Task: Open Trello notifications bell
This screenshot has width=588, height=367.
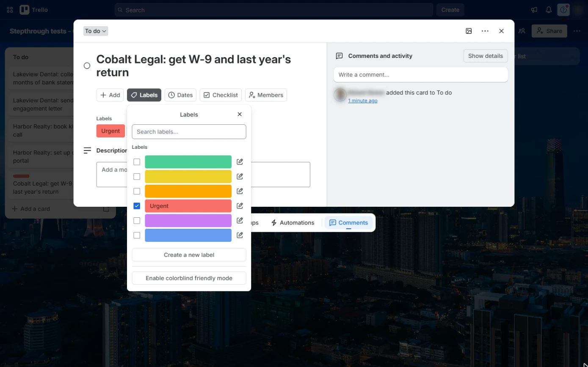Action: coord(549,10)
